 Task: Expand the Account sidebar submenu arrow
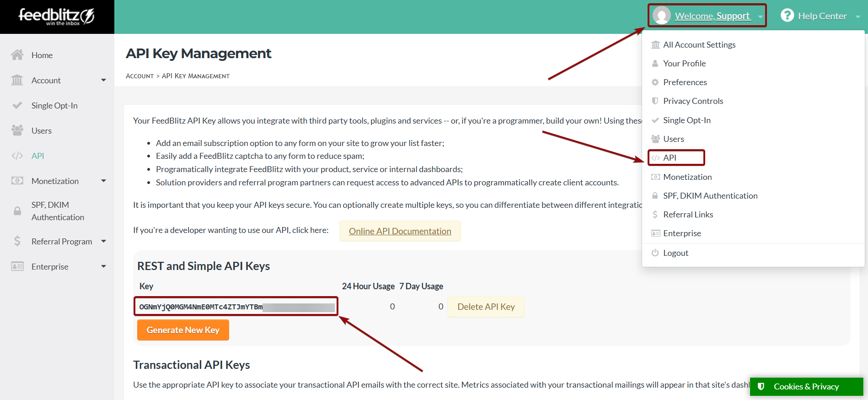point(104,80)
